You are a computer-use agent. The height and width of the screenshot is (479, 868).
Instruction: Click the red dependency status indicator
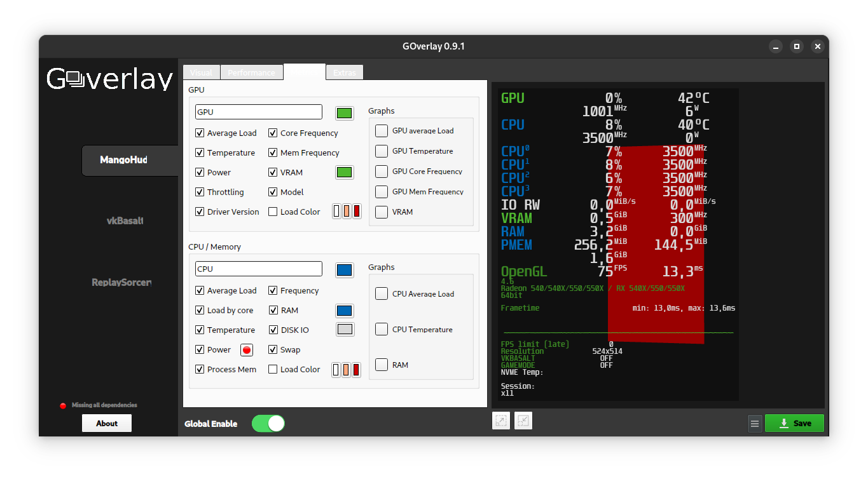63,405
